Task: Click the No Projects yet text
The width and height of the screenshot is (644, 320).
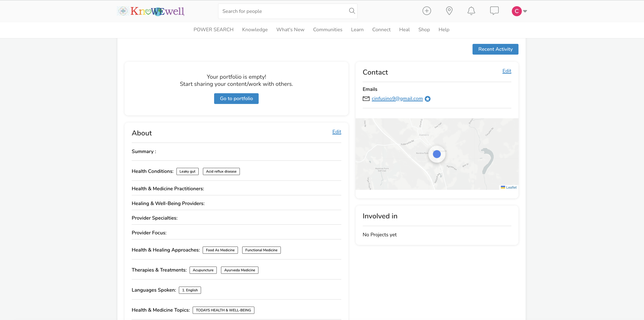Action: [379, 235]
